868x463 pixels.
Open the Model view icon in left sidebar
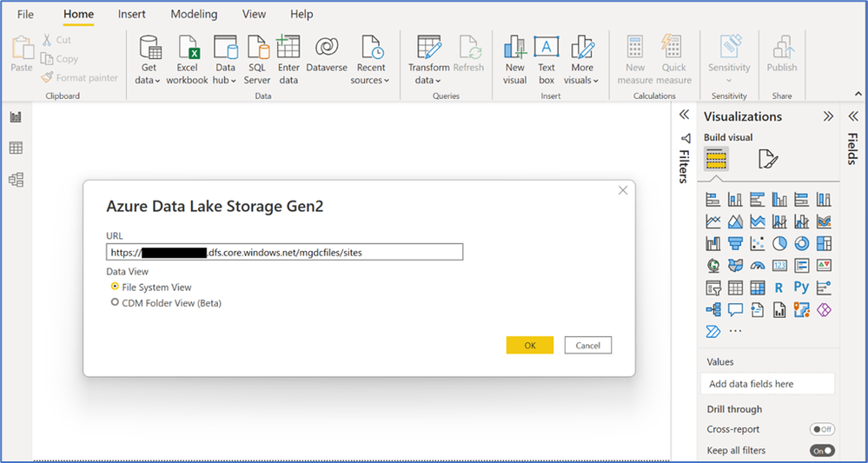[x=16, y=179]
